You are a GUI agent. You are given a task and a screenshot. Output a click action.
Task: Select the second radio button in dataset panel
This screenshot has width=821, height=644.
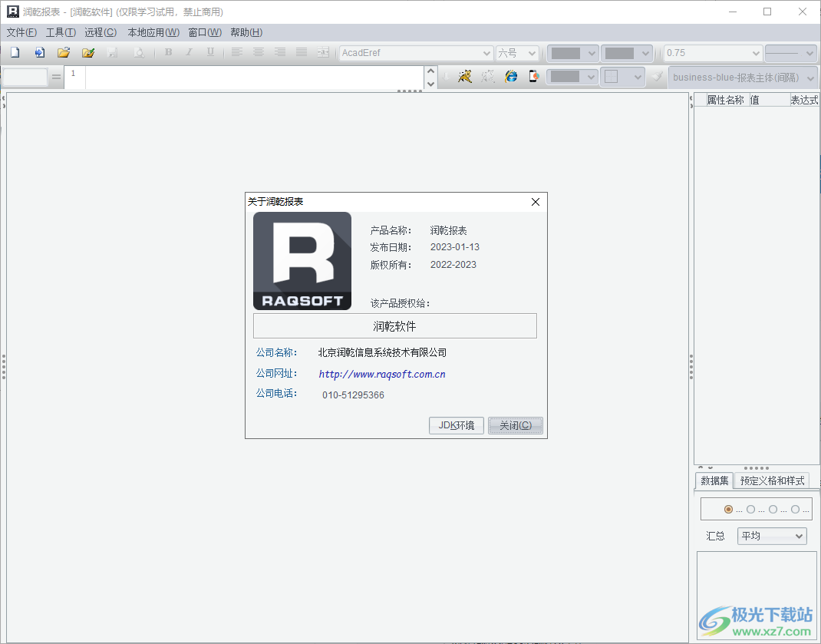(x=750, y=509)
